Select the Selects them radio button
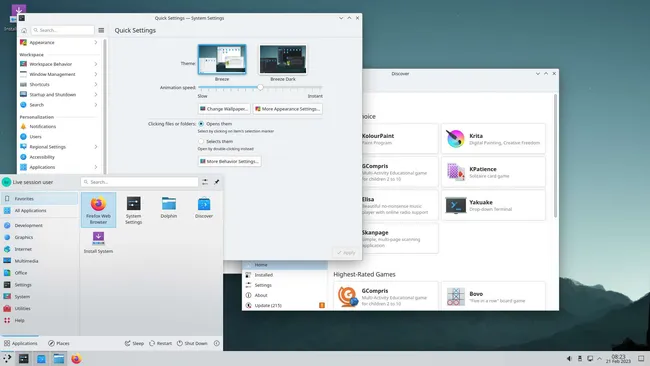 201,141
